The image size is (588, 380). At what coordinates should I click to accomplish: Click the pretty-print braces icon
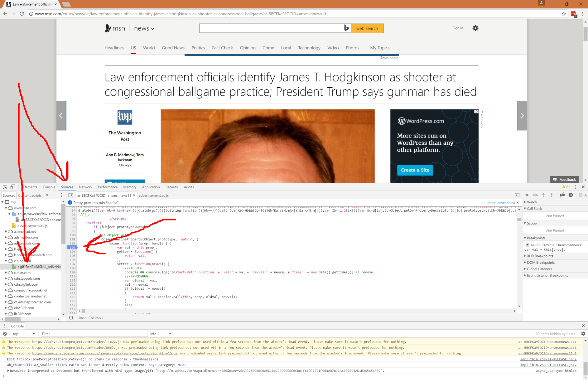point(71,318)
